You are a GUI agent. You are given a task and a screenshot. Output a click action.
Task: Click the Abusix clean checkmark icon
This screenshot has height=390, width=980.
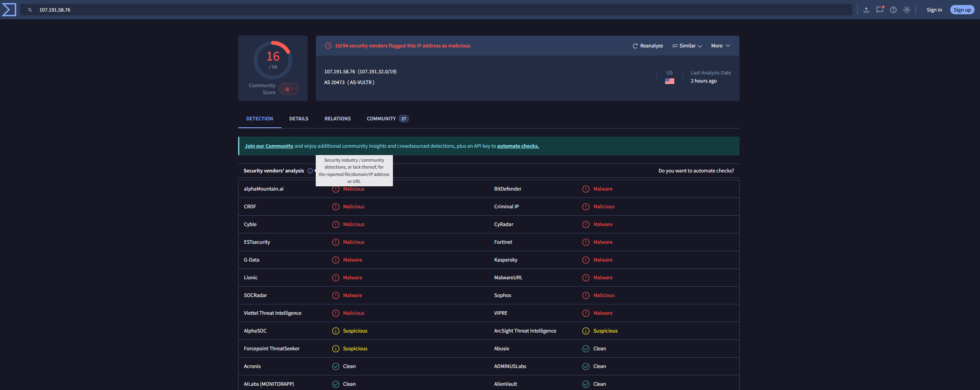586,349
